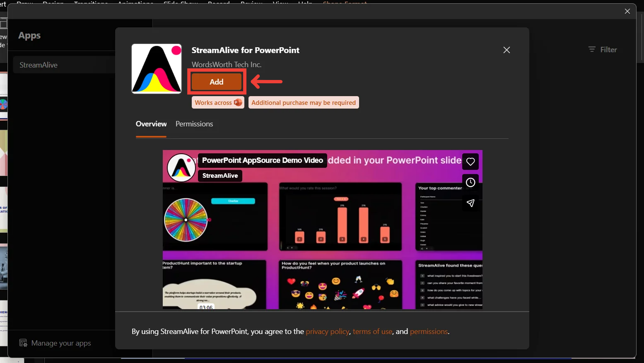Open the privacy policy link
Image resolution: width=644 pixels, height=363 pixels.
[328, 332]
